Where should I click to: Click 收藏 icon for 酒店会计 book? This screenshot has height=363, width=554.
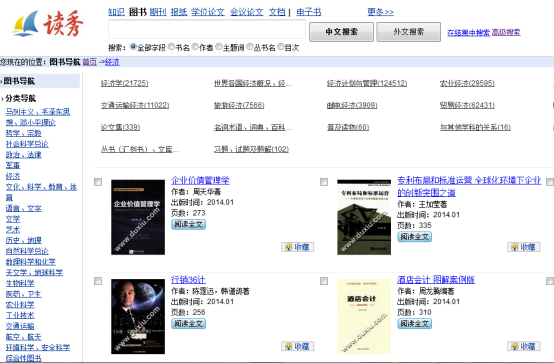pyautogui.click(x=524, y=346)
